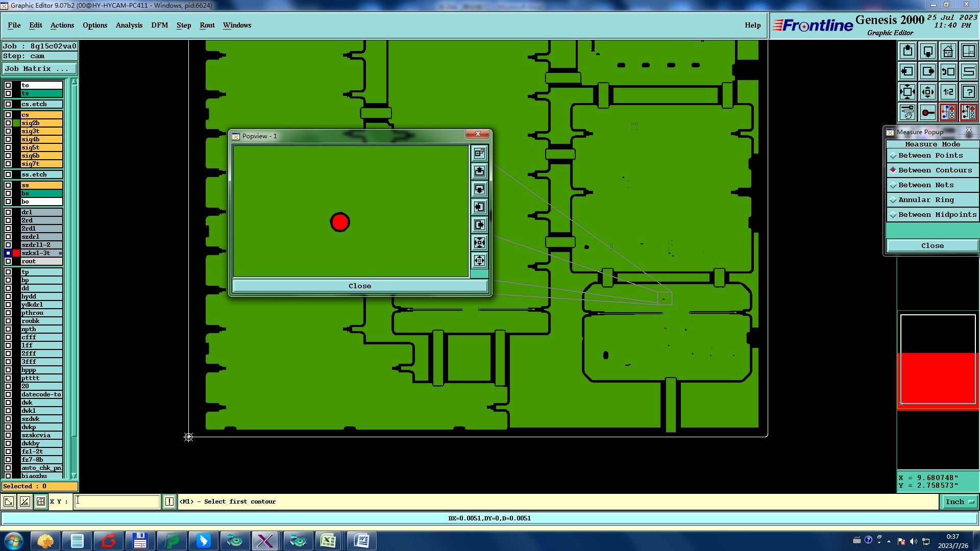Screen dimensions: 980x551
Task: Open the drawing tools wrench and palette icon
Action: tap(908, 112)
